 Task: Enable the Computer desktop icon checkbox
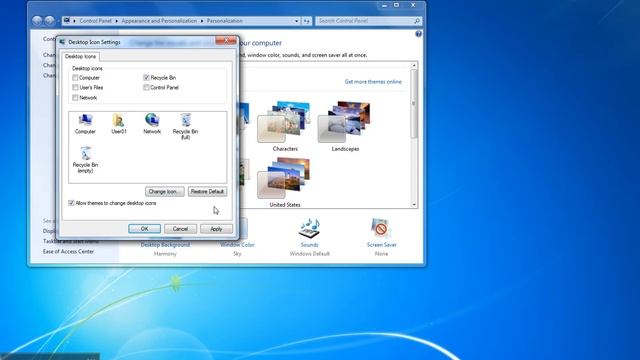75,78
